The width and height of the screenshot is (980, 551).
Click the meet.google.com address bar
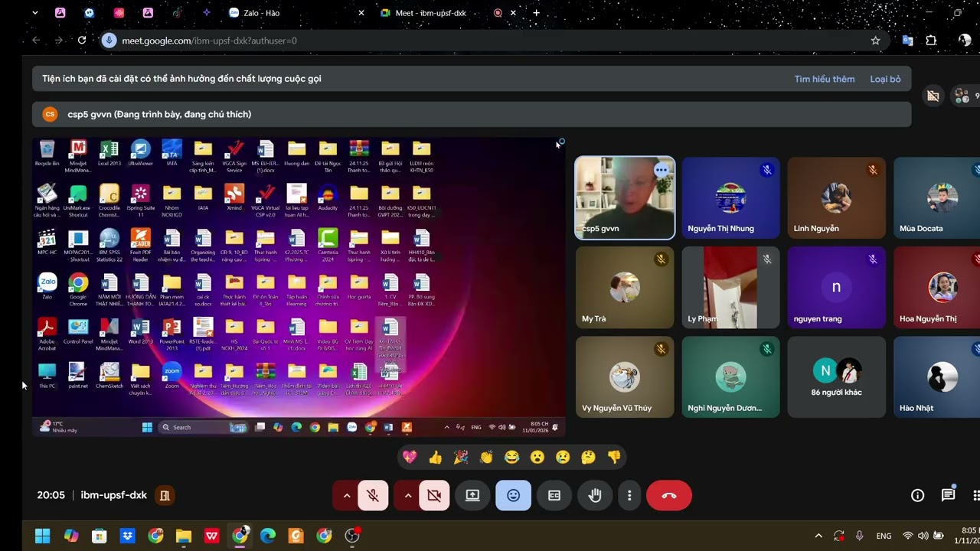click(490, 41)
